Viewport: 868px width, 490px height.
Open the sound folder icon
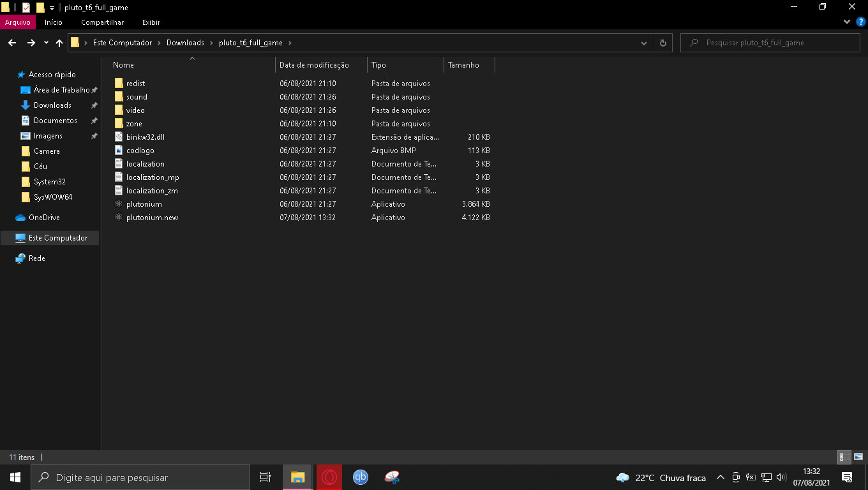pyautogui.click(x=119, y=97)
